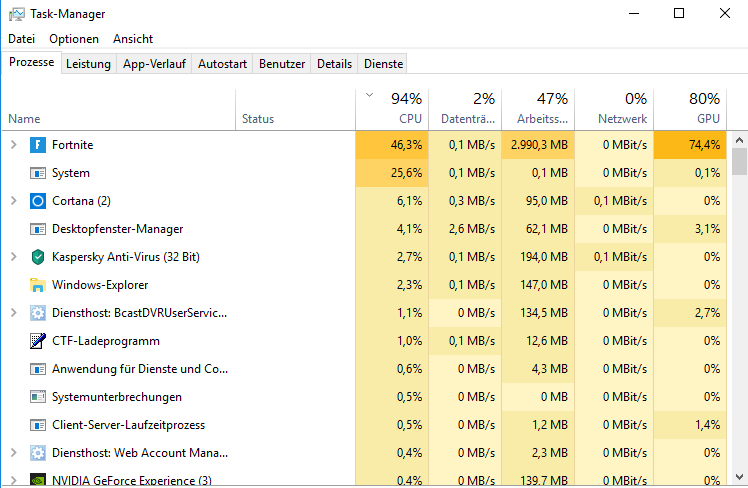
Task: Click the scrollbar down arrow
Action: (x=739, y=477)
